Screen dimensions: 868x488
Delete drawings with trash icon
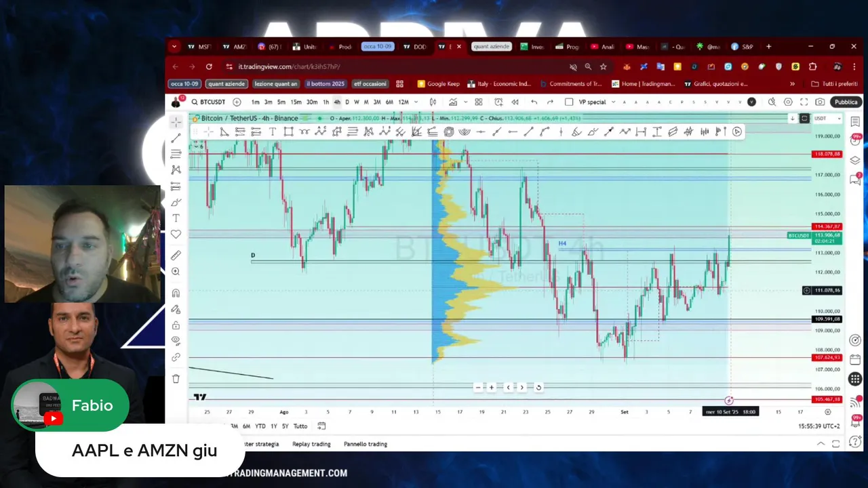pos(176,379)
